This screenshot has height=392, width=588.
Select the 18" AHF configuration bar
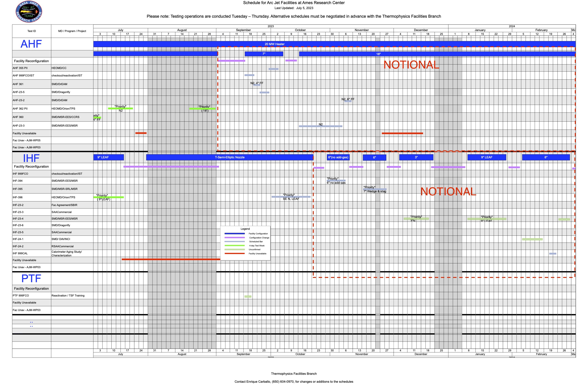click(378, 54)
